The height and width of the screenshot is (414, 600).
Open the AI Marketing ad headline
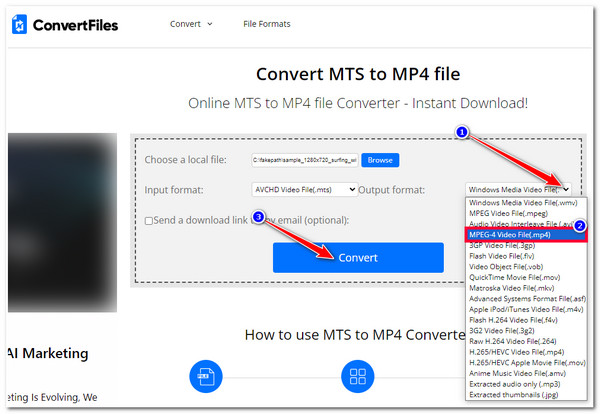[x=48, y=353]
